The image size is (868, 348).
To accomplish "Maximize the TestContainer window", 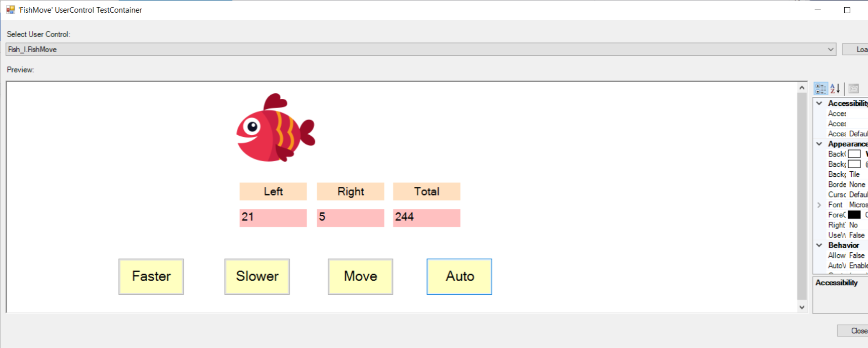I will click(847, 10).
